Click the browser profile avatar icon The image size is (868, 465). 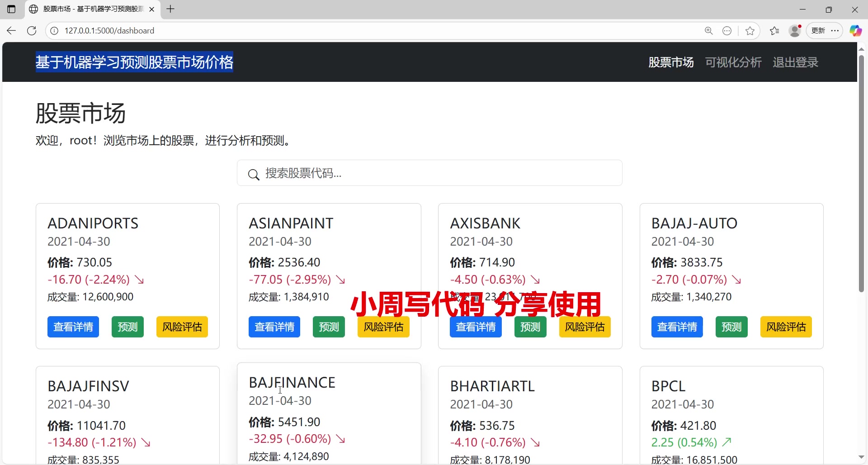pyautogui.click(x=796, y=30)
